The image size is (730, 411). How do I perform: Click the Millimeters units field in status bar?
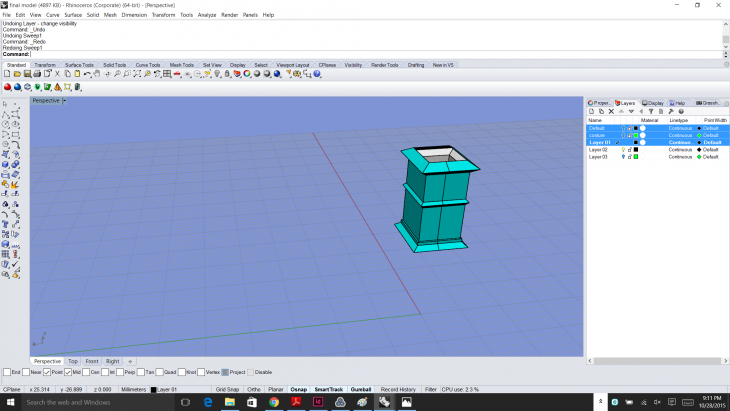click(x=133, y=389)
